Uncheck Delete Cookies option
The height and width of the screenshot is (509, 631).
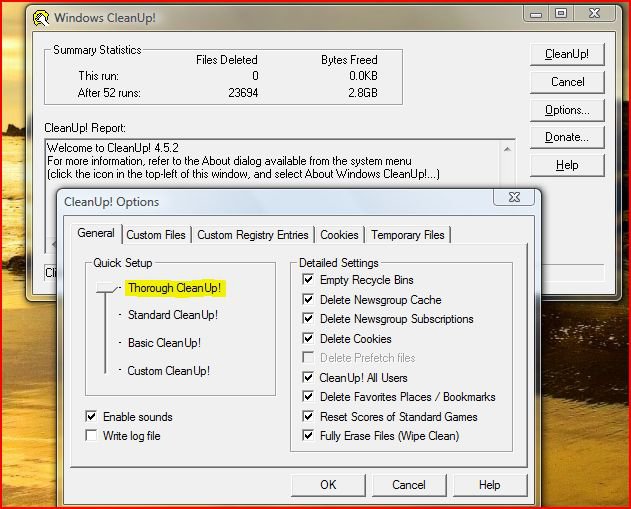point(308,338)
